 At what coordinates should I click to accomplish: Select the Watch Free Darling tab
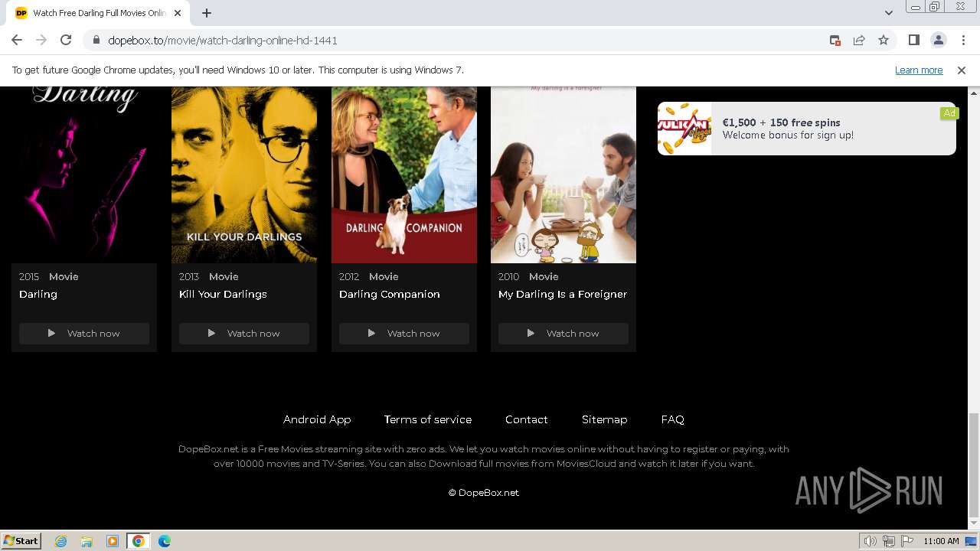[100, 13]
